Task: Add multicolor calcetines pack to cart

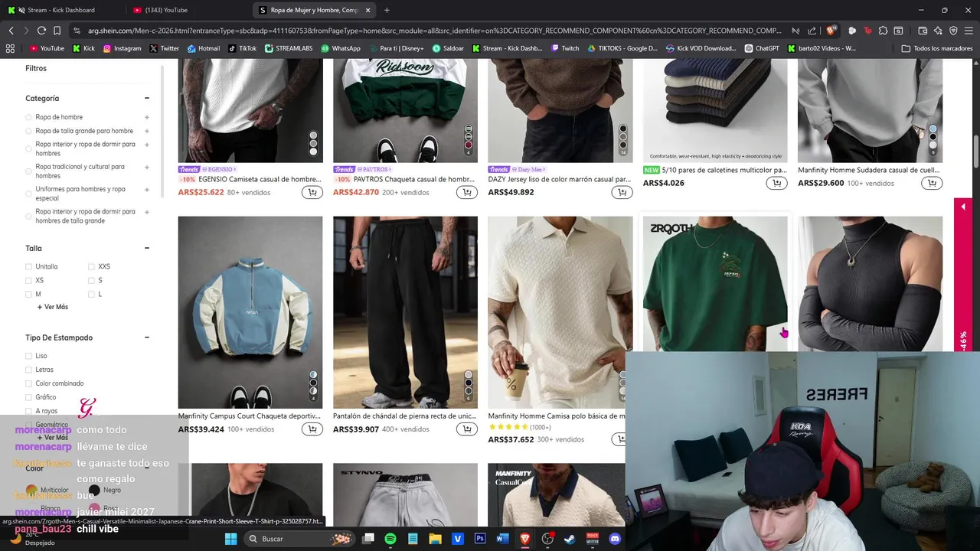Action: coord(776,183)
